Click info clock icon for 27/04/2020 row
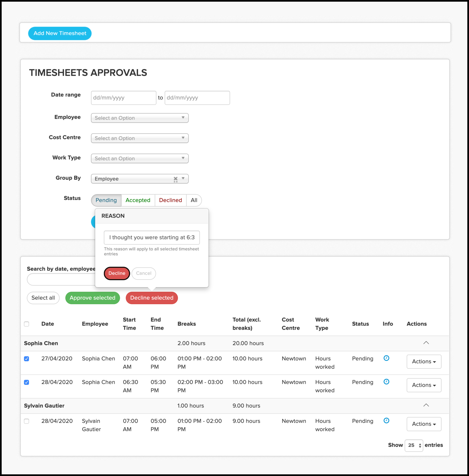 (x=386, y=358)
